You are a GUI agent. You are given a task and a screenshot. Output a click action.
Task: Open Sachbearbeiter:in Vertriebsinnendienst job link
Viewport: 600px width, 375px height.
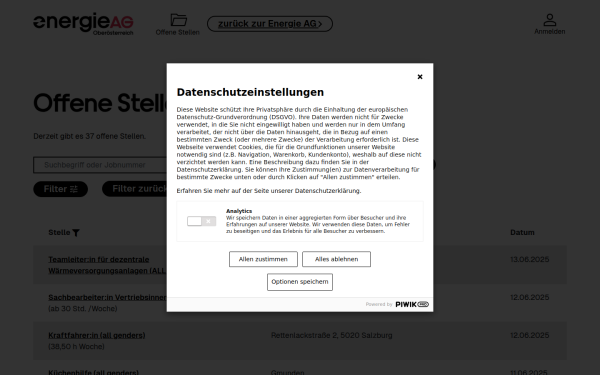pos(107,297)
